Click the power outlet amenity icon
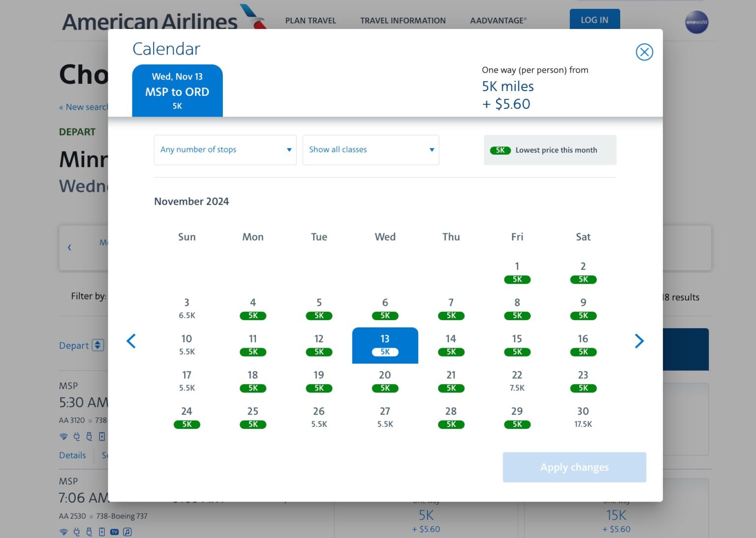Viewport: 756px width, 538px height. (76, 436)
